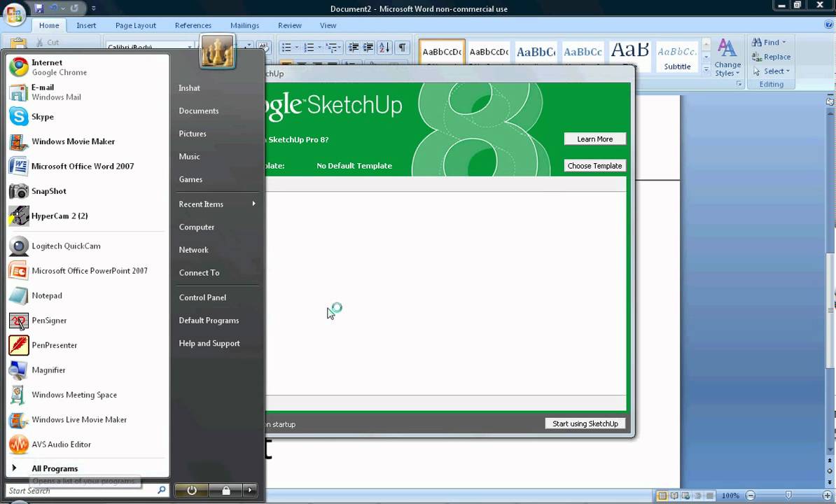Open the Magnifier utility
Viewport: 836px width, 504px height.
point(88,370)
